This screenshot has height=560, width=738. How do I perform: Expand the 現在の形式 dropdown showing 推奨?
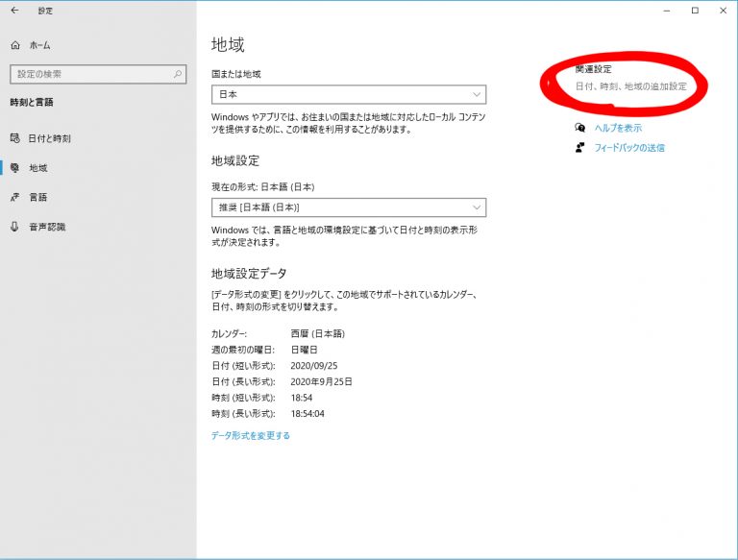348,207
